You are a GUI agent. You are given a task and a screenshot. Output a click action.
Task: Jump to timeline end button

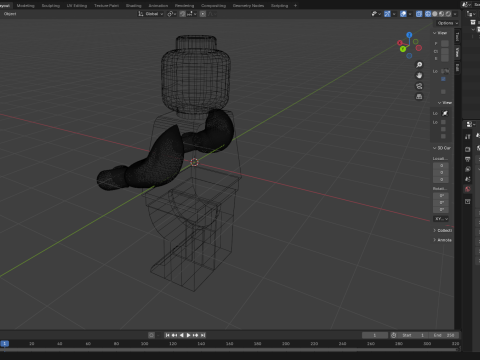(203, 335)
